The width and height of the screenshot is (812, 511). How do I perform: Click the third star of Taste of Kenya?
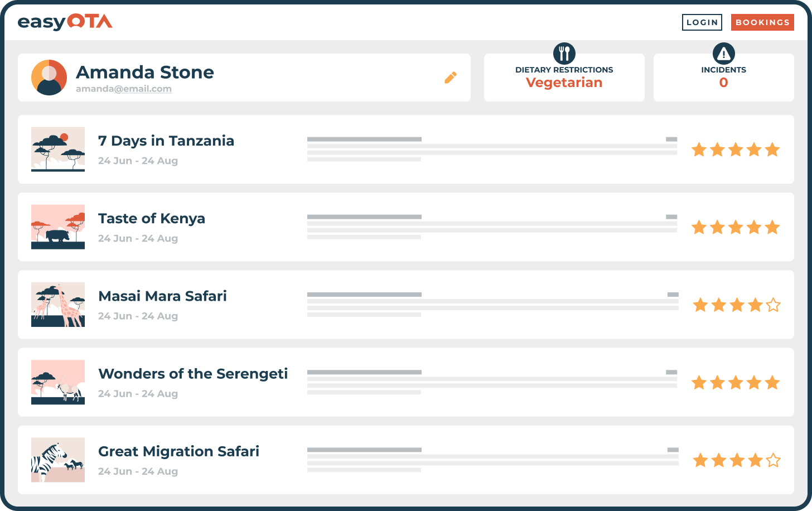(x=736, y=227)
